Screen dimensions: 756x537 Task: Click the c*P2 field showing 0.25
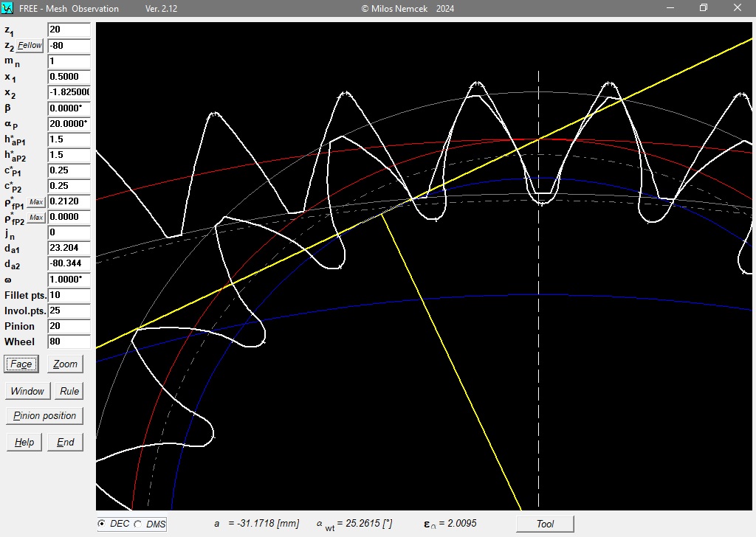pos(69,185)
